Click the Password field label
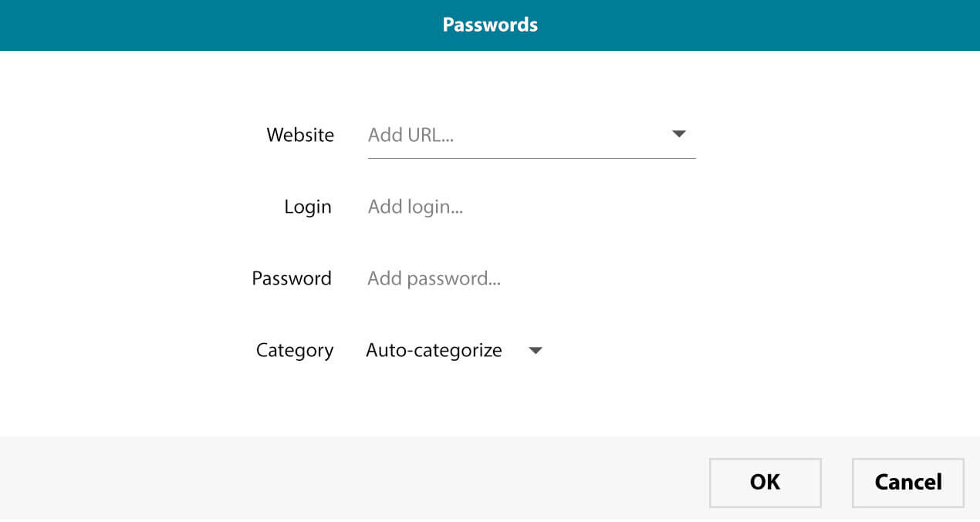 292,278
